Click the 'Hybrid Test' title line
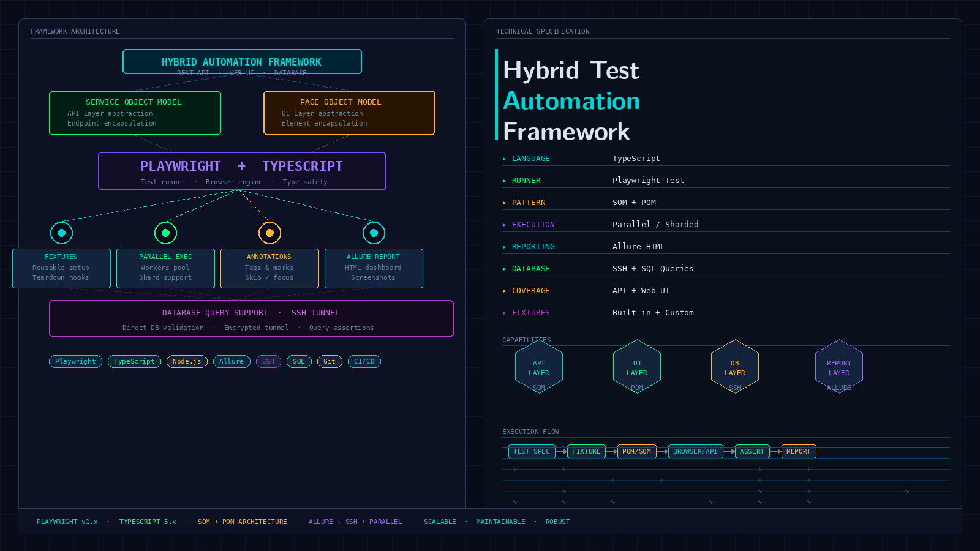The height and width of the screenshot is (551, 980). click(571, 70)
